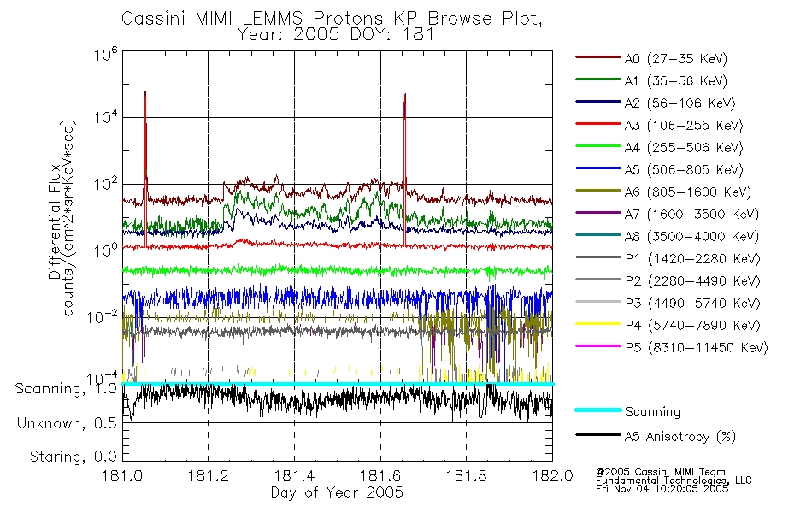Image resolution: width=812 pixels, height=513 pixels.
Task: Click the x-axis label 181.8
Action: point(466,475)
